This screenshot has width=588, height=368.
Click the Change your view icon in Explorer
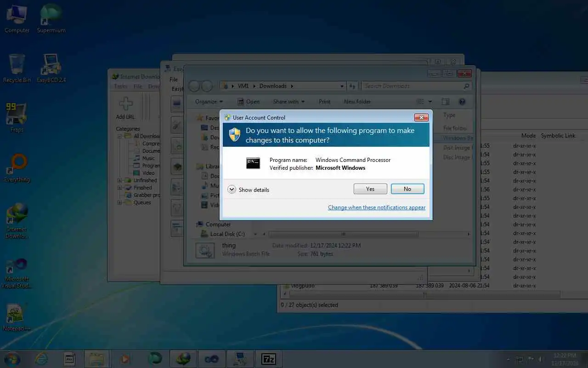420,102
